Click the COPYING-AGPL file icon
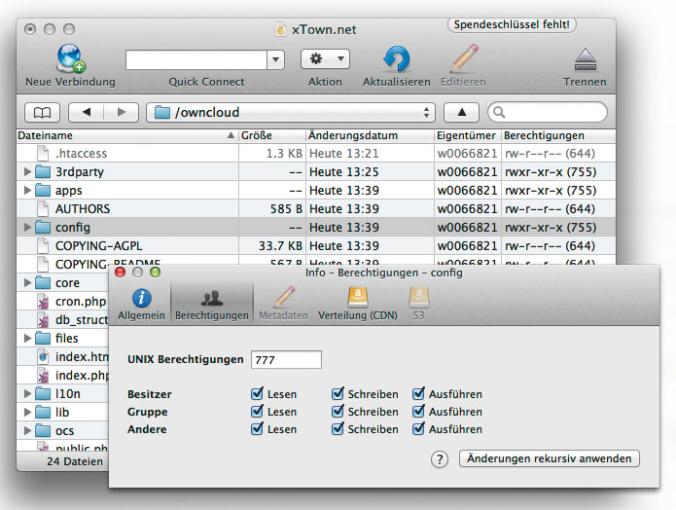Viewport: 676px width, 510px height. point(43,246)
